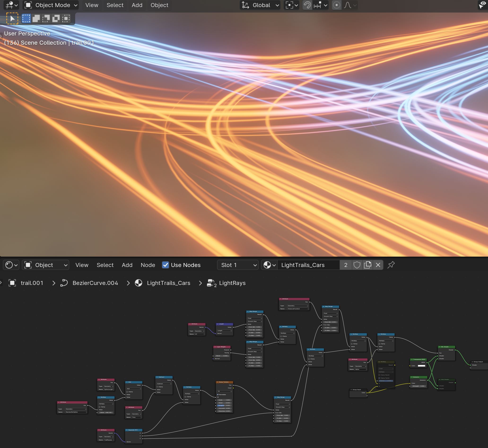Choose the extend selection mode icon
488x448 pixels.
(x=36, y=18)
